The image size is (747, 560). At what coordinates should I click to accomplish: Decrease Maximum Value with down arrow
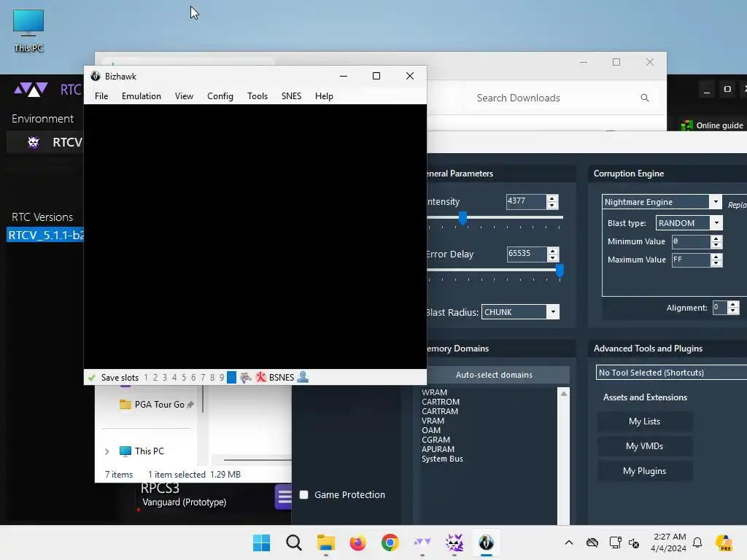(x=716, y=263)
